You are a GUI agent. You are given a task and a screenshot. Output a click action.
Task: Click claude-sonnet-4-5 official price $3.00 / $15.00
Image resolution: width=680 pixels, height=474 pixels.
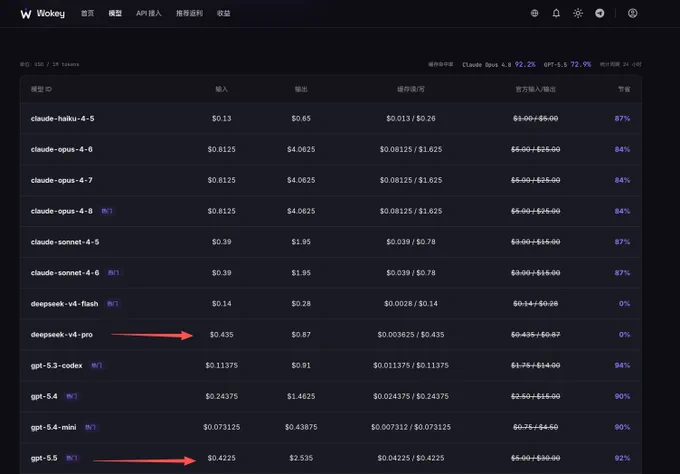(536, 242)
